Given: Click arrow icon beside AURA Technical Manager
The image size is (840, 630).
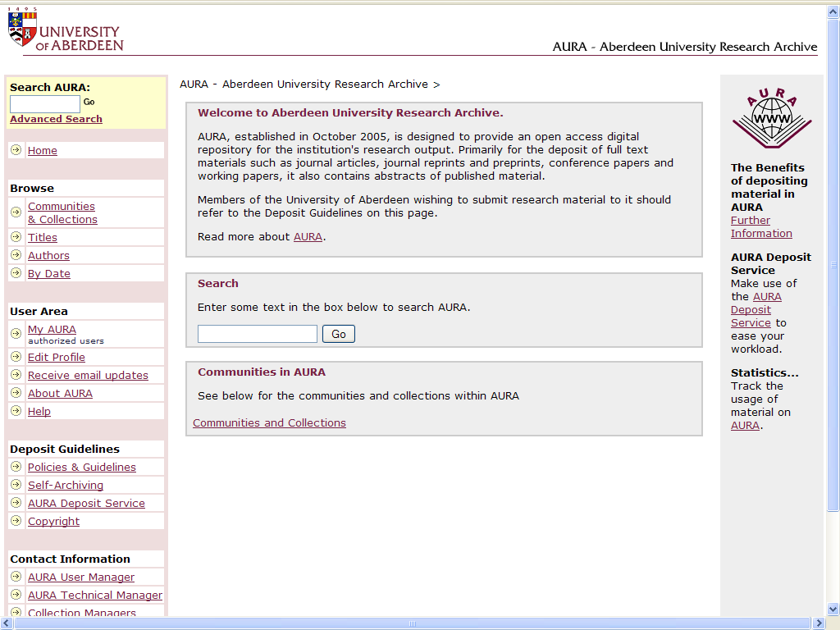Looking at the screenshot, I should tap(16, 595).
